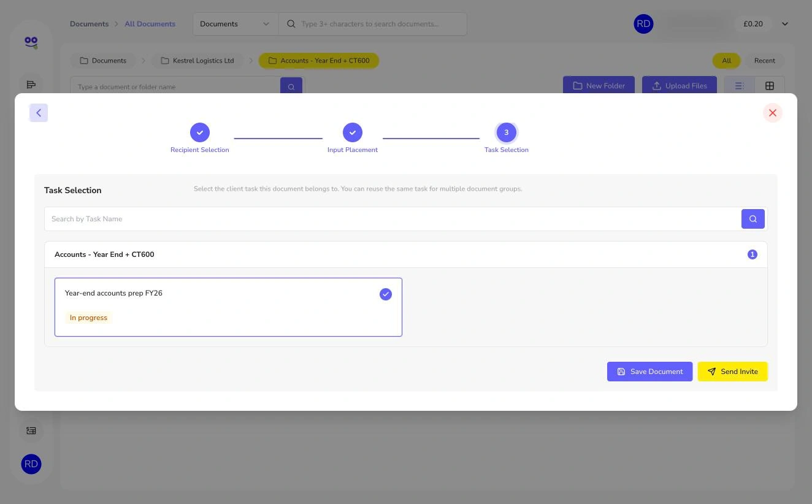
Task: Open the RD profile avatar in sidebar
Action: pyautogui.click(x=31, y=464)
